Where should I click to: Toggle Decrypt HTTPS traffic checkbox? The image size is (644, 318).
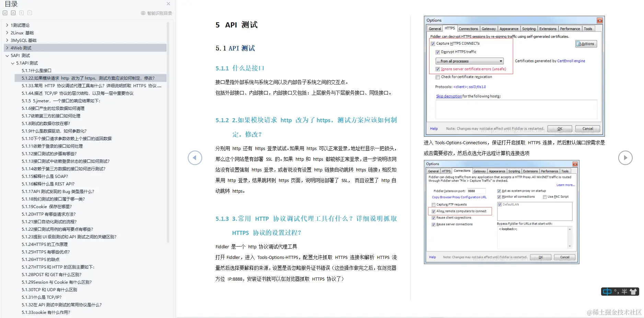438,52
